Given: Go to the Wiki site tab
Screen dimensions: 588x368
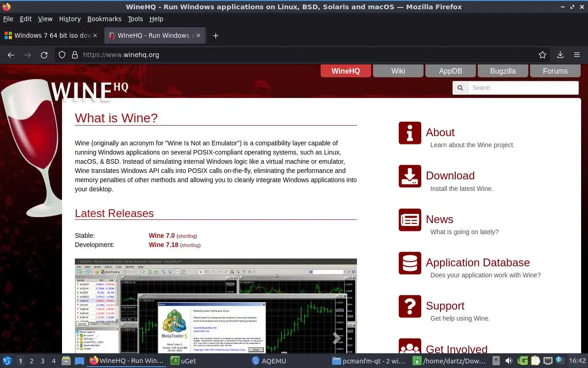Looking at the screenshot, I should coord(398,71).
